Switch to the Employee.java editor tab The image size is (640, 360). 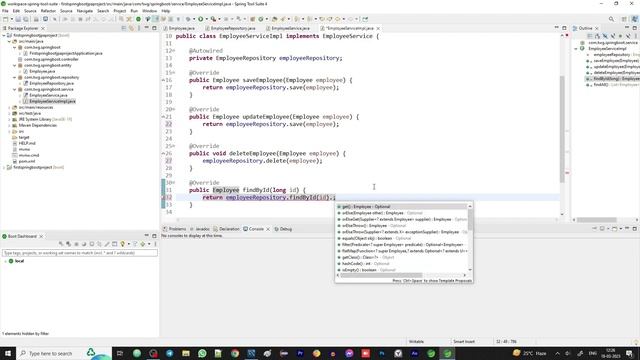pos(179,28)
